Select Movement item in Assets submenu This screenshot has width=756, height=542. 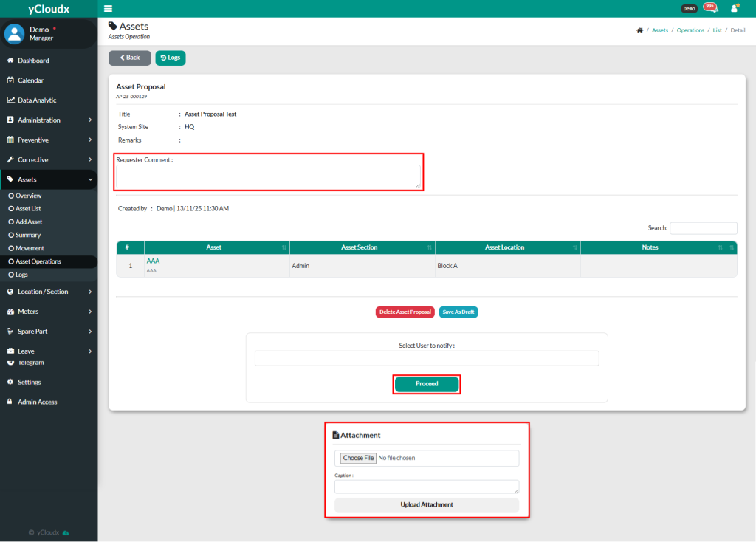coord(30,249)
